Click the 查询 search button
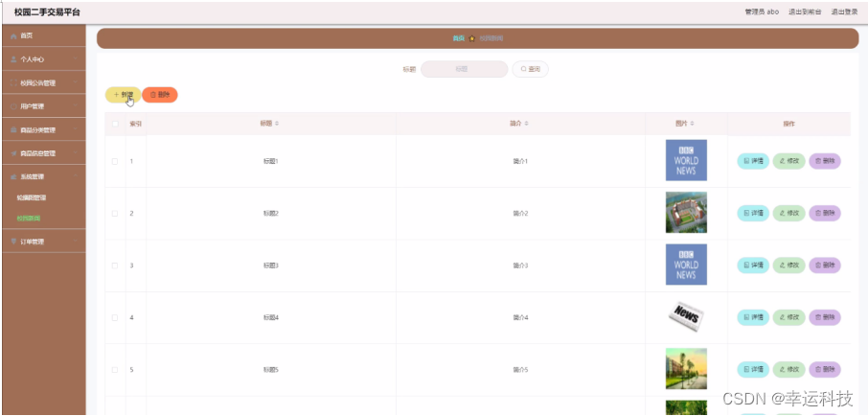The width and height of the screenshot is (868, 416). (x=531, y=69)
